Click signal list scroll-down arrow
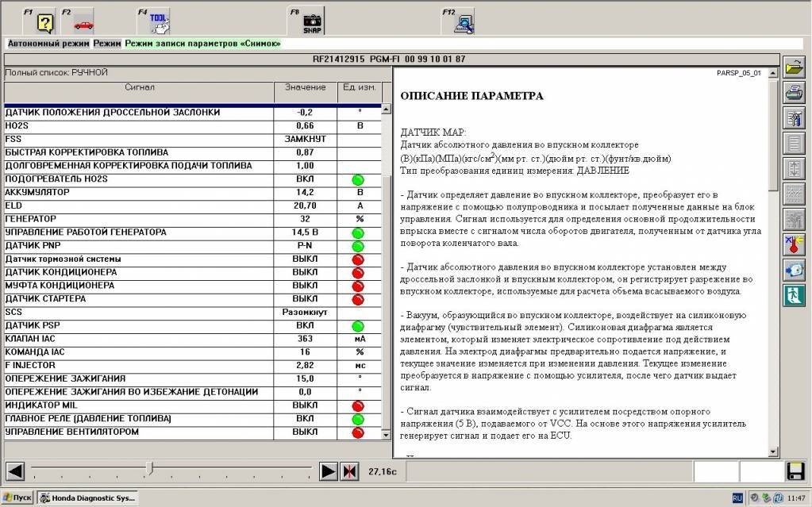The width and height of the screenshot is (812, 507). pos(386,435)
